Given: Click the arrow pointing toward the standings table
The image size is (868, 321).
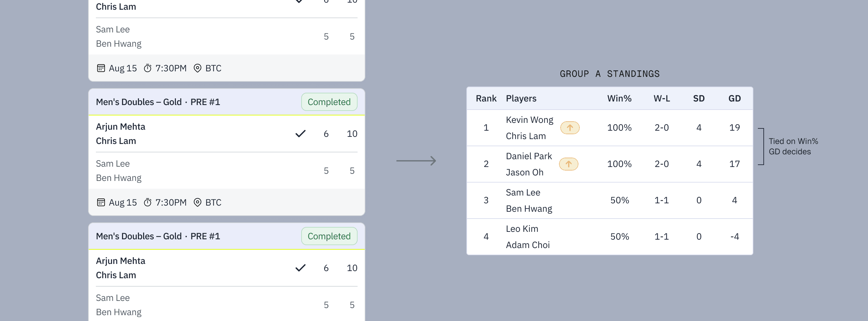Looking at the screenshot, I should tap(416, 161).
